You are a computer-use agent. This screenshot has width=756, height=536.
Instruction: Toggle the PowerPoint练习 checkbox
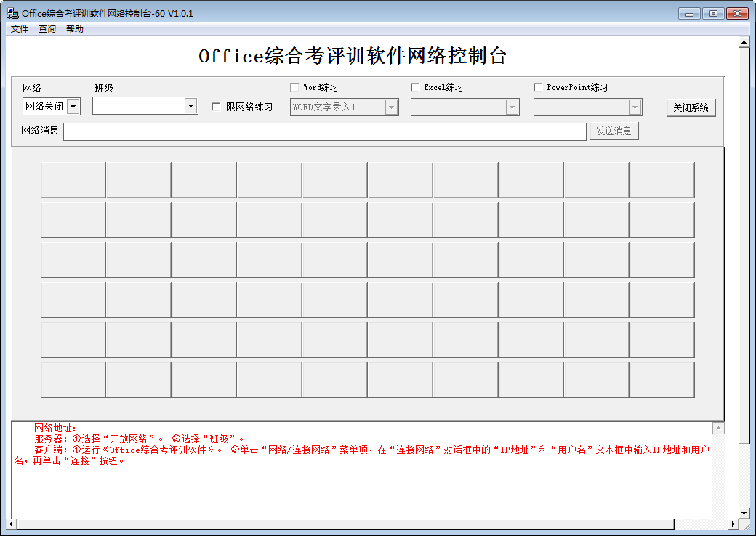click(x=538, y=87)
